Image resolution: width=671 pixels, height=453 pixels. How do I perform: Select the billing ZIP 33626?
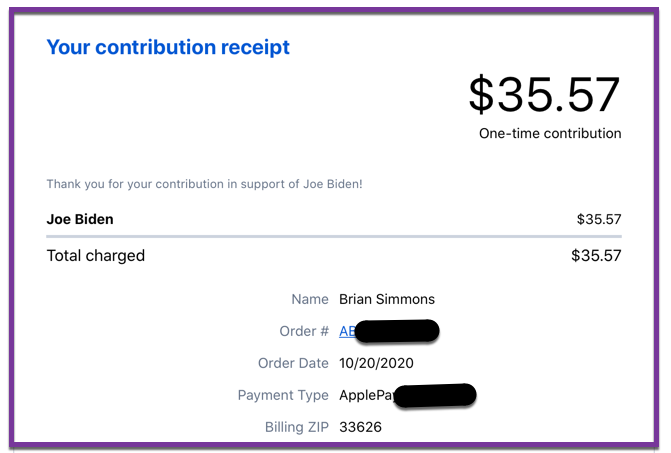pos(360,427)
